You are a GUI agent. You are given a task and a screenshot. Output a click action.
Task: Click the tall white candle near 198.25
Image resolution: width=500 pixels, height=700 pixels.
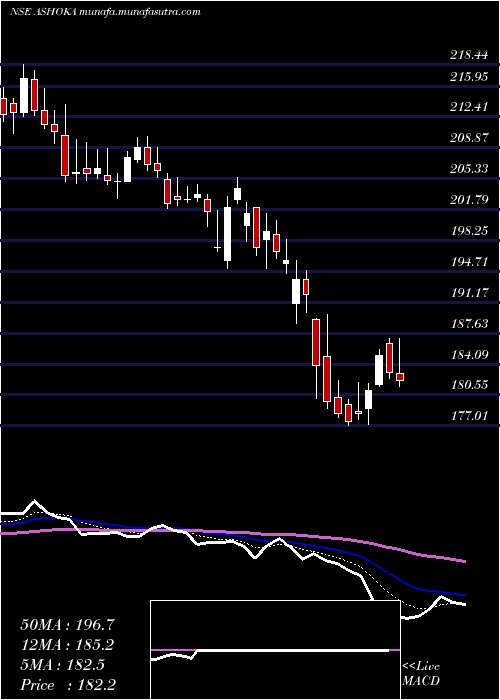pyautogui.click(x=228, y=234)
